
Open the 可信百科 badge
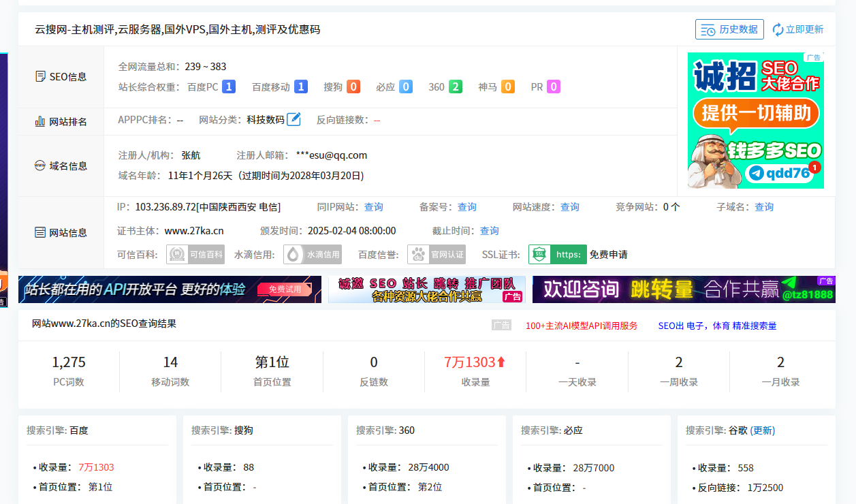(x=195, y=254)
